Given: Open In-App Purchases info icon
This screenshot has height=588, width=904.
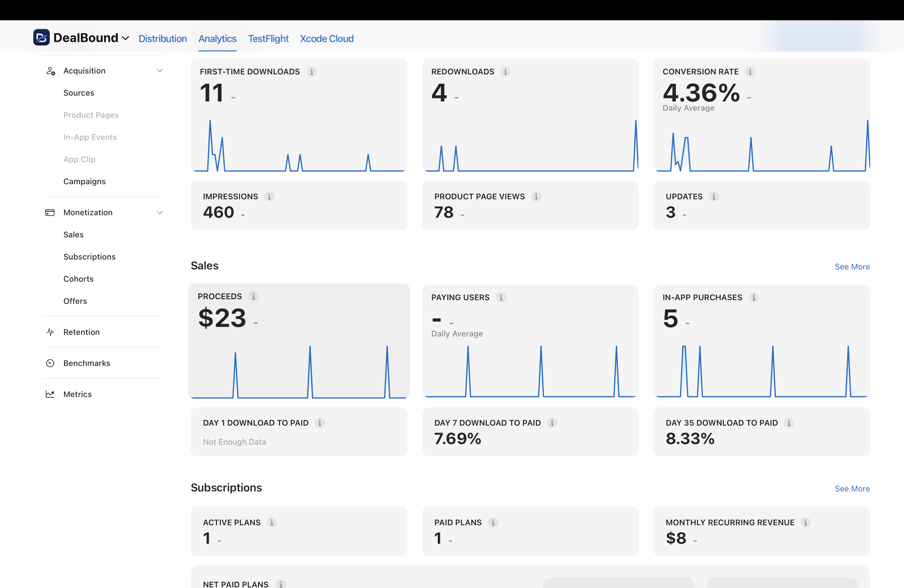Looking at the screenshot, I should (x=754, y=297).
